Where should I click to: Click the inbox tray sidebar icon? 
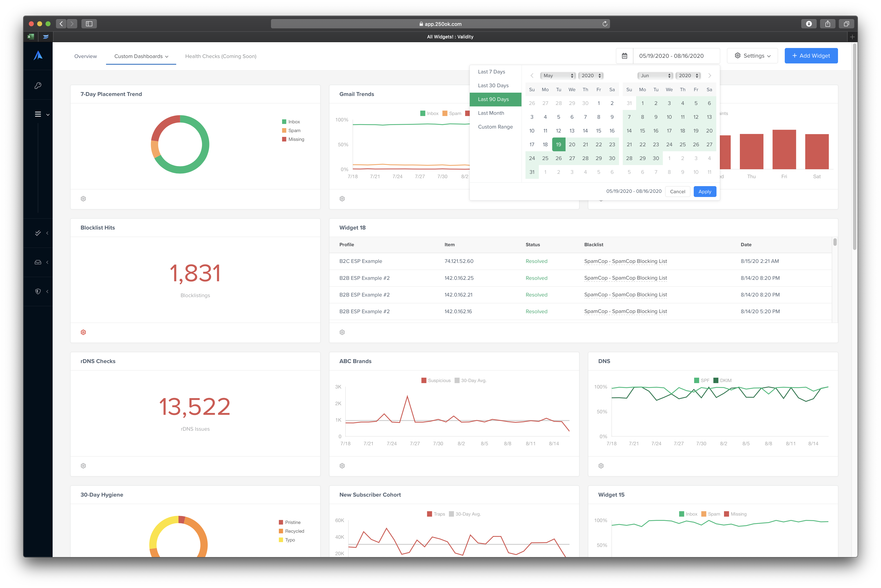pyautogui.click(x=38, y=262)
